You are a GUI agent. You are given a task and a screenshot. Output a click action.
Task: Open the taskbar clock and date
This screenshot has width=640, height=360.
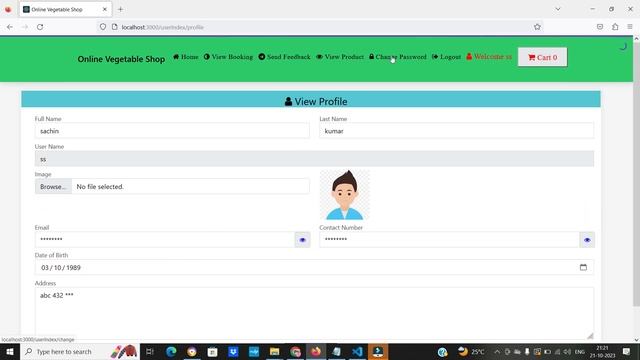tap(602, 351)
